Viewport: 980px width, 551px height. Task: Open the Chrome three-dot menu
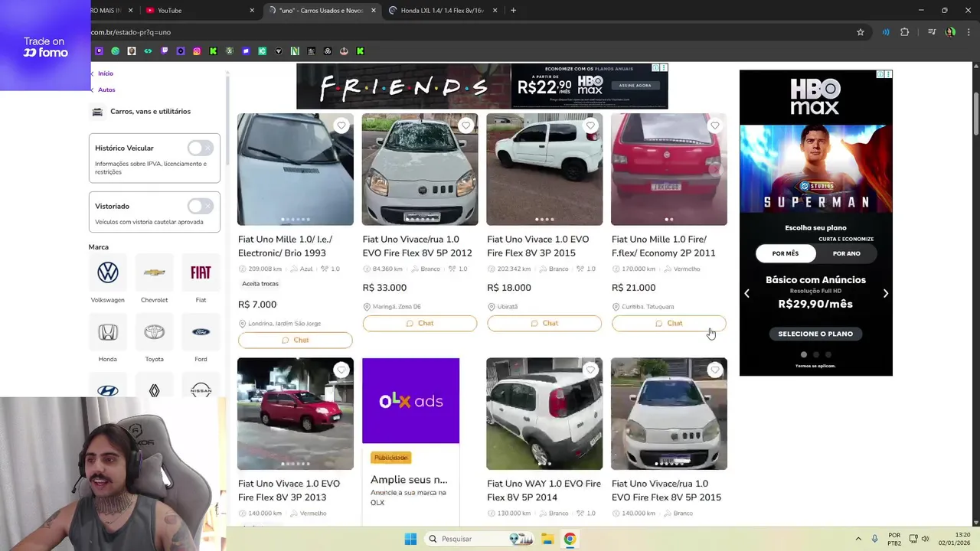point(969,32)
